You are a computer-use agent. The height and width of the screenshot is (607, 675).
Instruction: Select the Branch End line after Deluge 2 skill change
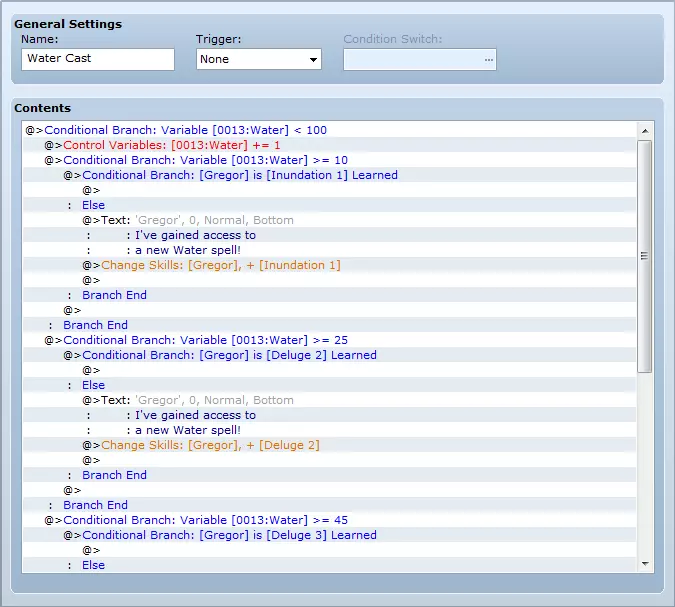330,475
